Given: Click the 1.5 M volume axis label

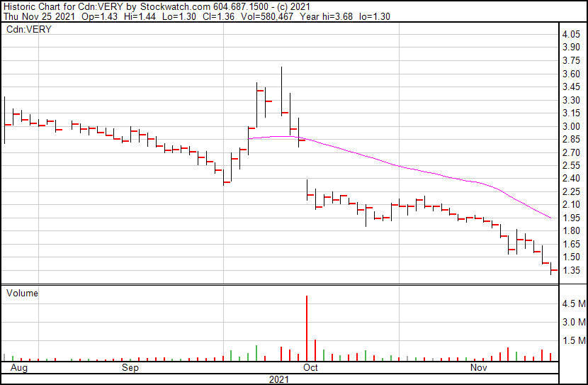Looking at the screenshot, I should click(574, 341).
